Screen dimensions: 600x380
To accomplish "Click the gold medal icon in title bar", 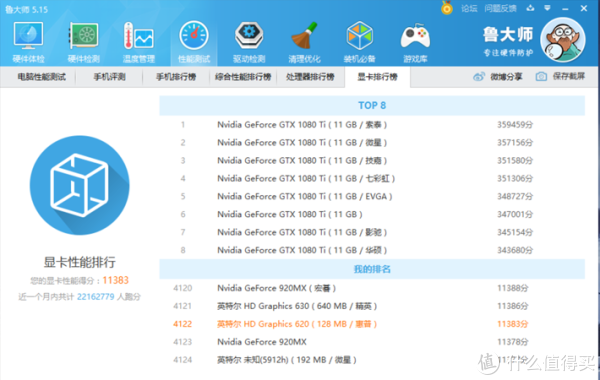I will click(x=447, y=8).
